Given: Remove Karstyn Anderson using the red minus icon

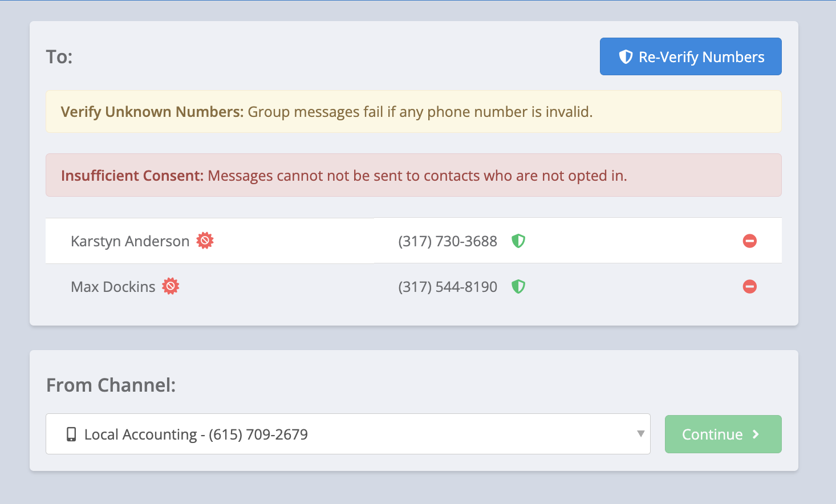Looking at the screenshot, I should tap(749, 241).
